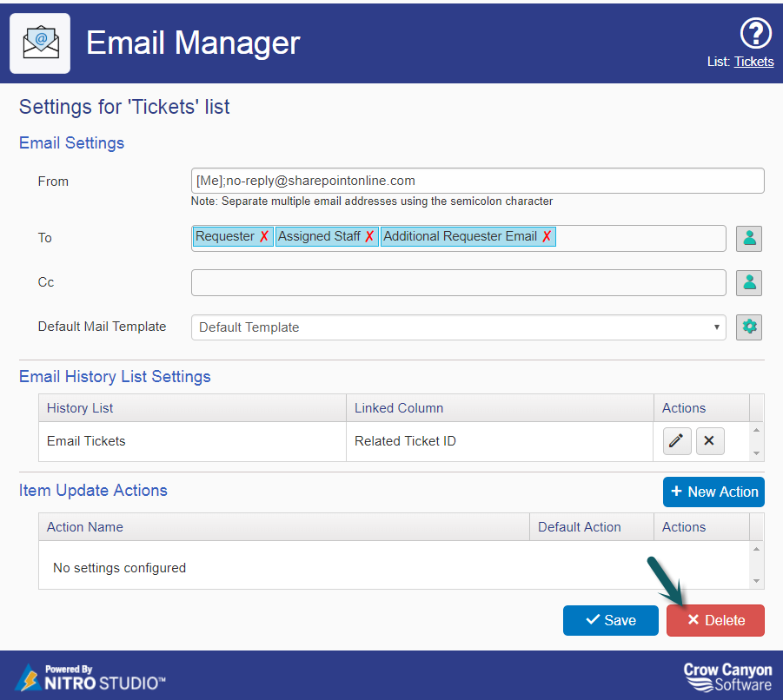Delete the Tickets email settings
The height and width of the screenshot is (700, 783).
(715, 620)
